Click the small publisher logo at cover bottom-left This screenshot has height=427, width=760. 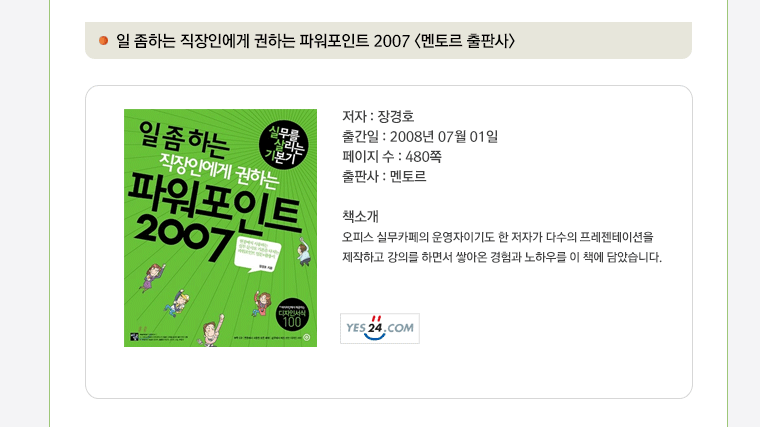click(x=134, y=336)
